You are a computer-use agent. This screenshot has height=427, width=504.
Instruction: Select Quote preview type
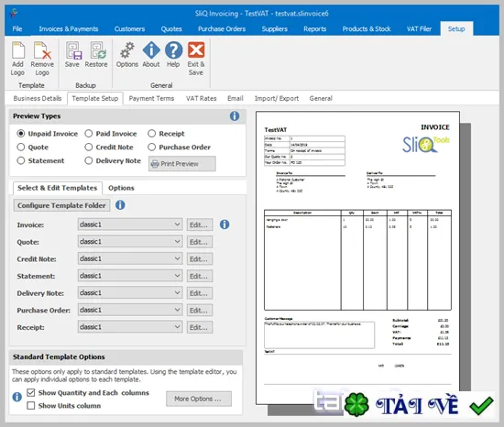coord(21,148)
